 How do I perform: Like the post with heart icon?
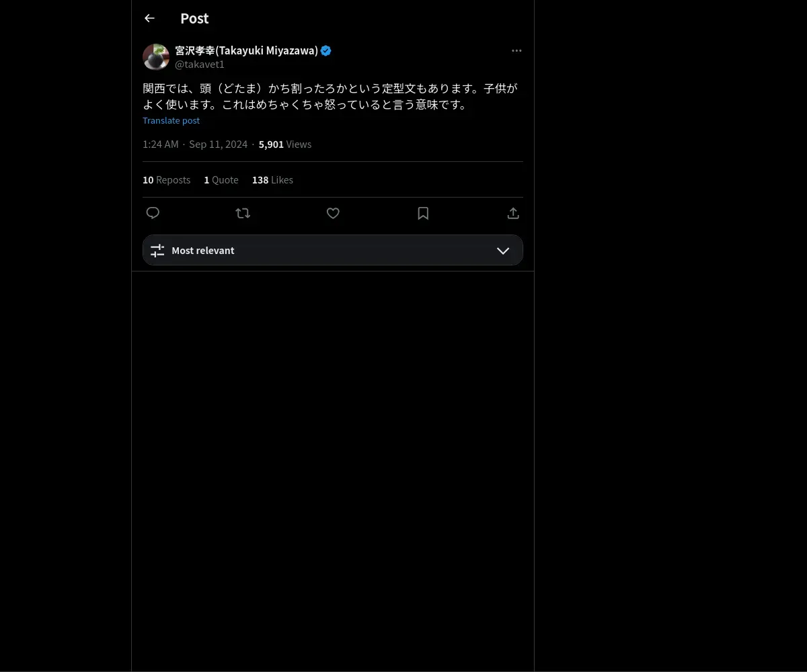pyautogui.click(x=333, y=213)
